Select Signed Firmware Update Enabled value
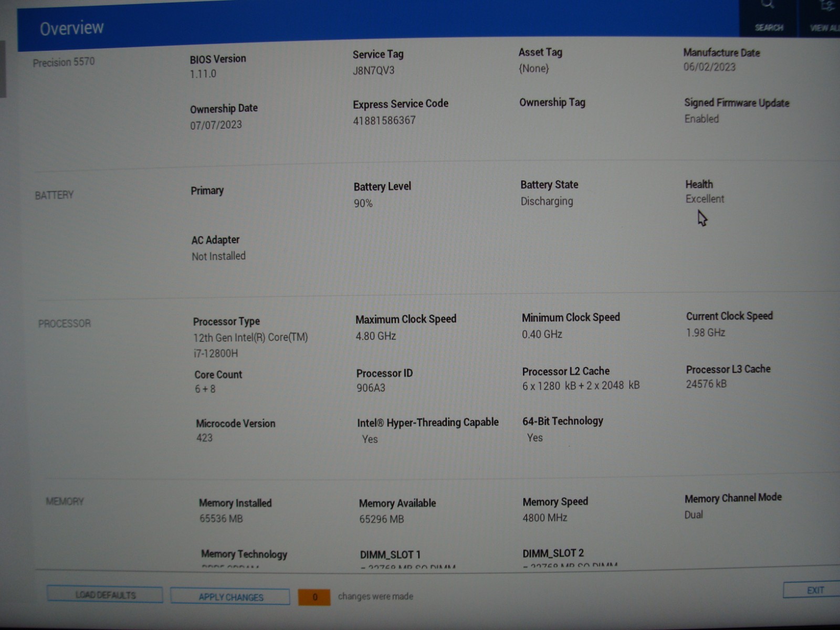840x630 pixels. tap(701, 119)
